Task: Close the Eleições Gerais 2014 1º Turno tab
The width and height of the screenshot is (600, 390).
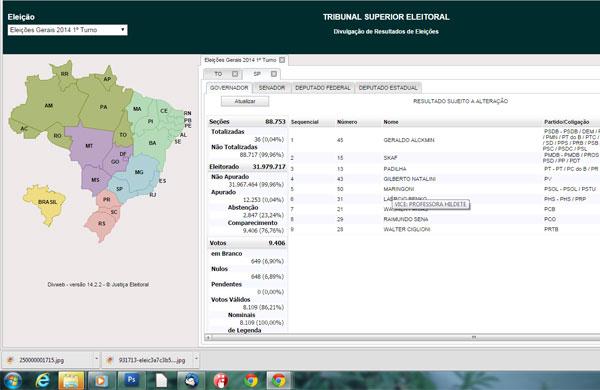Action: (x=282, y=60)
